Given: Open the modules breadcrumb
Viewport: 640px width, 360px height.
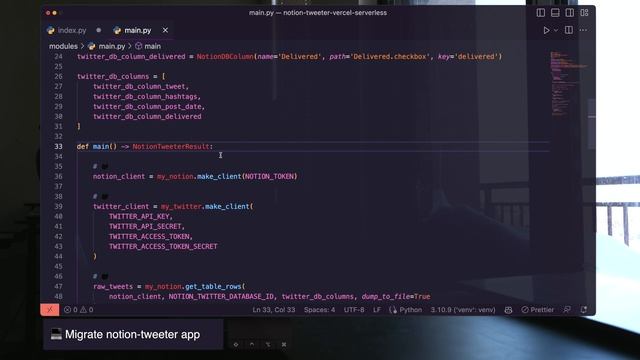Looking at the screenshot, I should click(63, 46).
